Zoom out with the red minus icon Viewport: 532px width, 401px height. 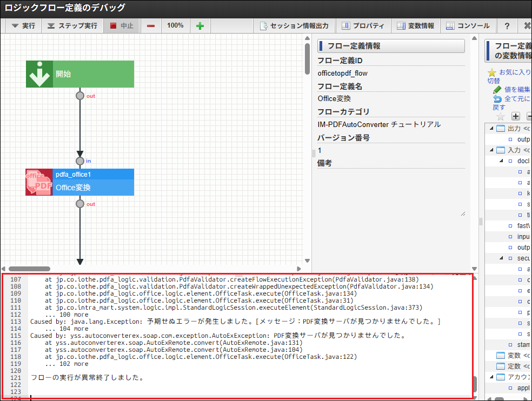[151, 26]
